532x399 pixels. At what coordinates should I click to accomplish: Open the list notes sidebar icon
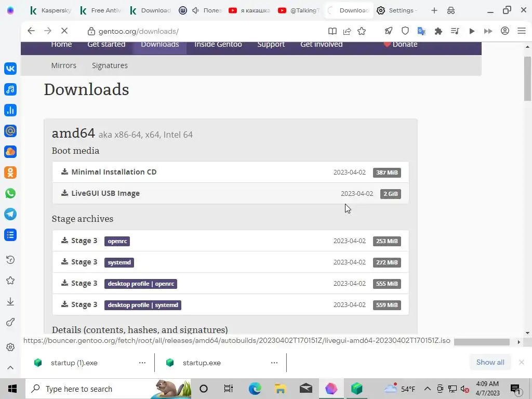pyautogui.click(x=10, y=235)
